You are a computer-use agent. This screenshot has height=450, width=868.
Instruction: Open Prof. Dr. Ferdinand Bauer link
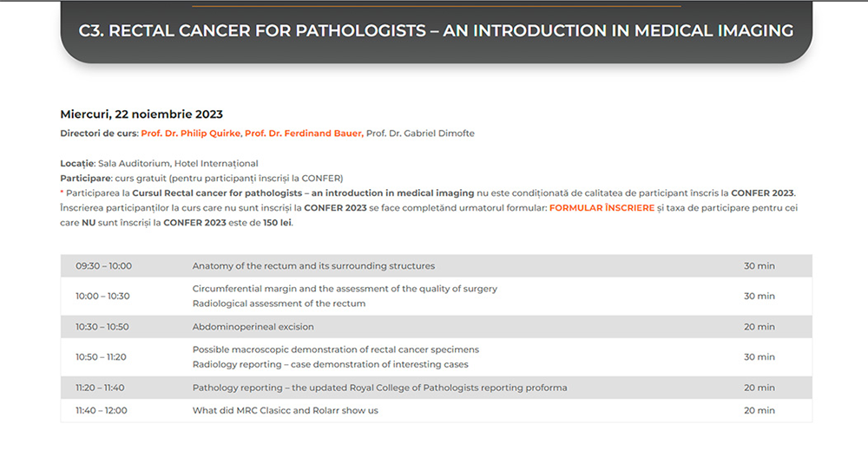[303, 134]
